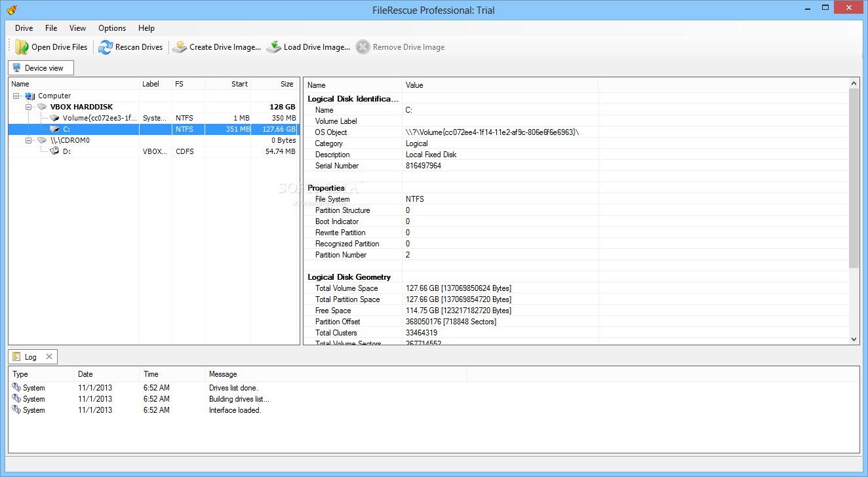Click the Message column header in log
This screenshot has height=477, width=868.
[x=336, y=374]
